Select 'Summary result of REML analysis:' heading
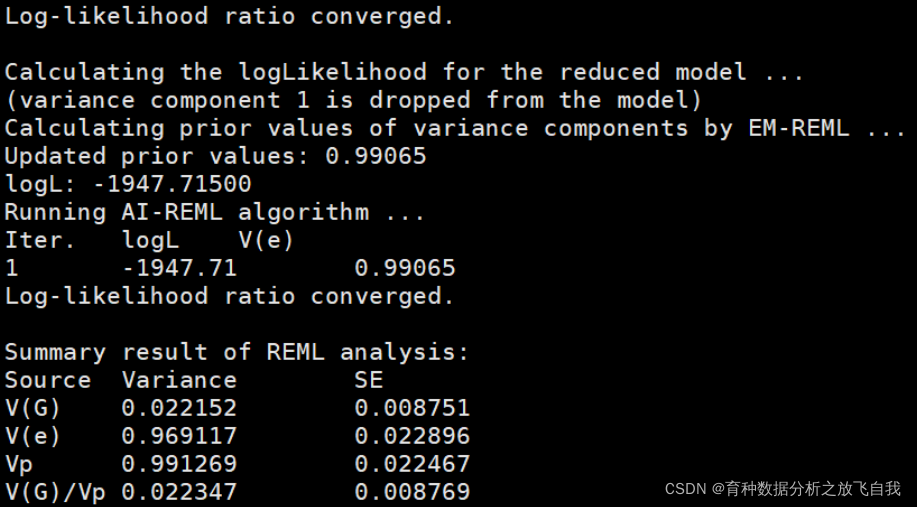Viewport: 917px width, 507px height. (x=237, y=352)
